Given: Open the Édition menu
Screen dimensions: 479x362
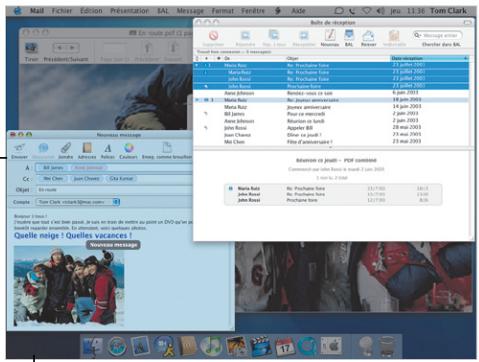Looking at the screenshot, I should pyautogui.click(x=91, y=11).
